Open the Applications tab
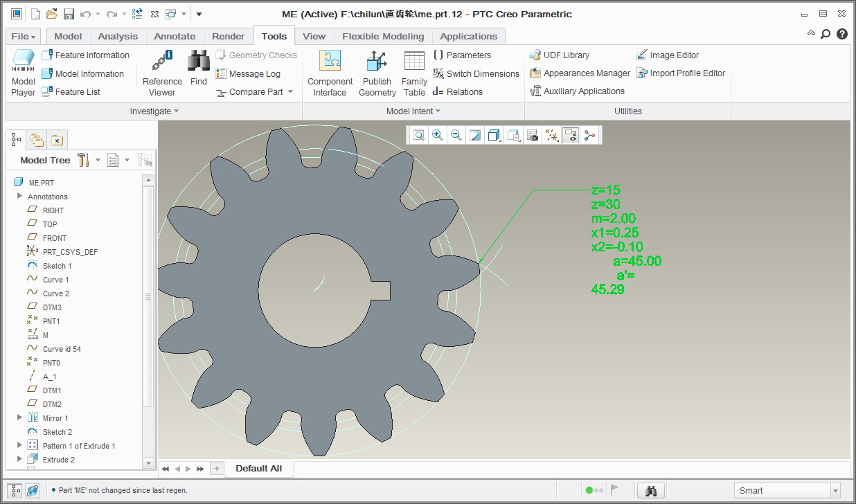 (x=469, y=36)
